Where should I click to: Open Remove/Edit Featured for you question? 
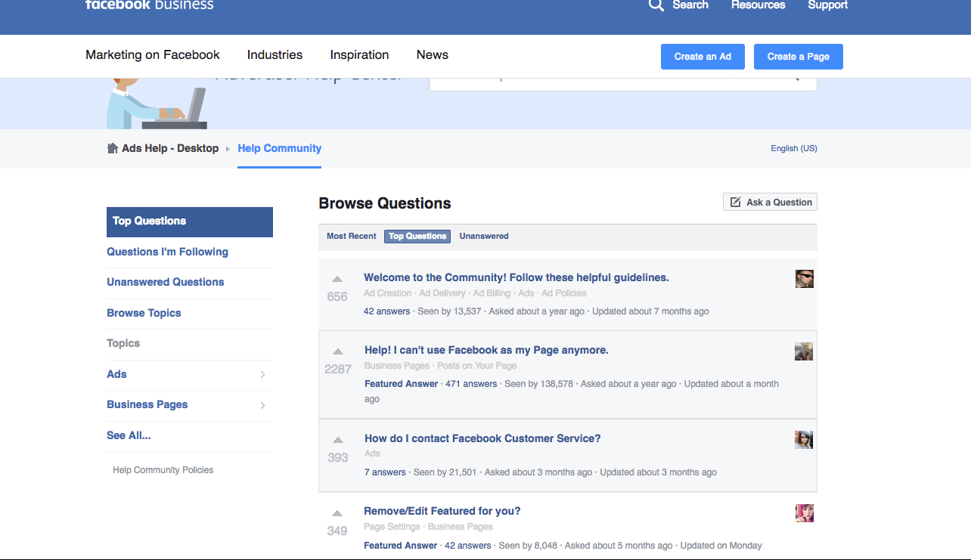point(442,511)
